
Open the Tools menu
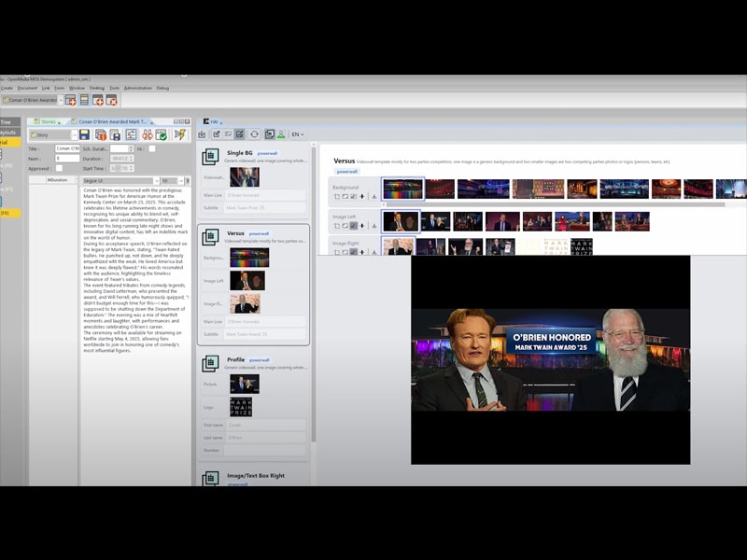click(114, 88)
